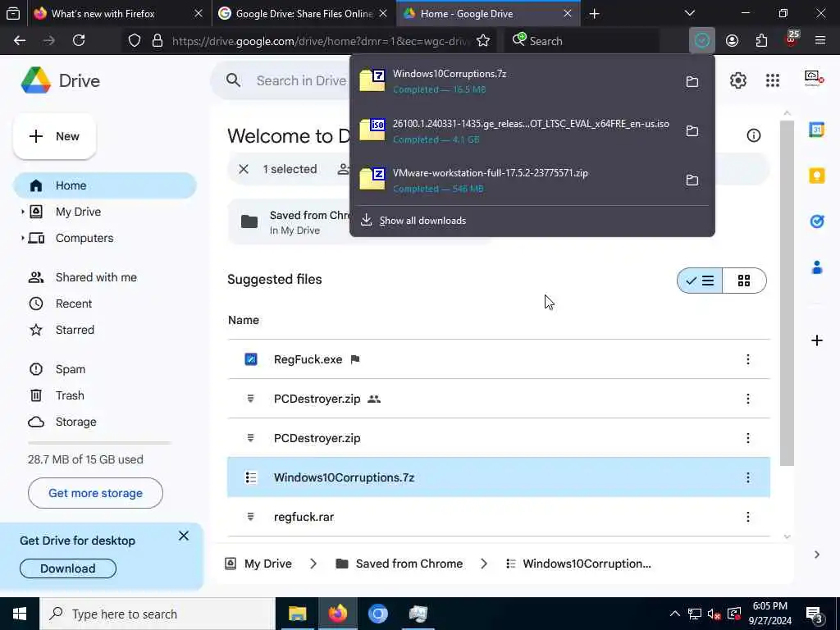Click Download Drive for desktop button

point(68,569)
